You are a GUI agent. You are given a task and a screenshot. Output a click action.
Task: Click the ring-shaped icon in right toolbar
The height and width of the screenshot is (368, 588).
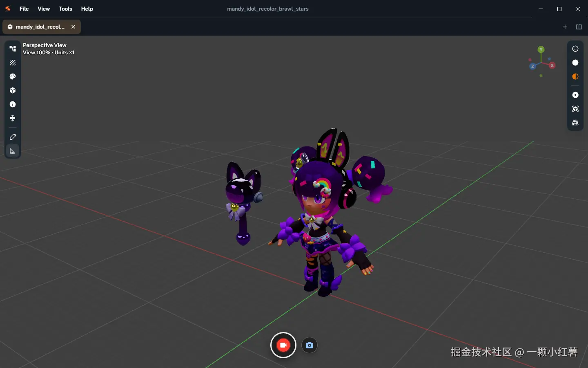click(575, 95)
